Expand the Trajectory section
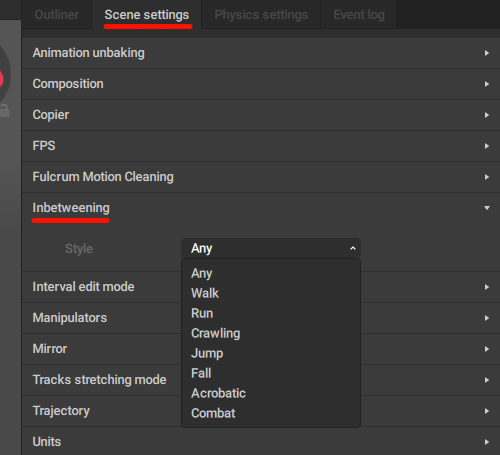500x455 pixels. pos(261,411)
